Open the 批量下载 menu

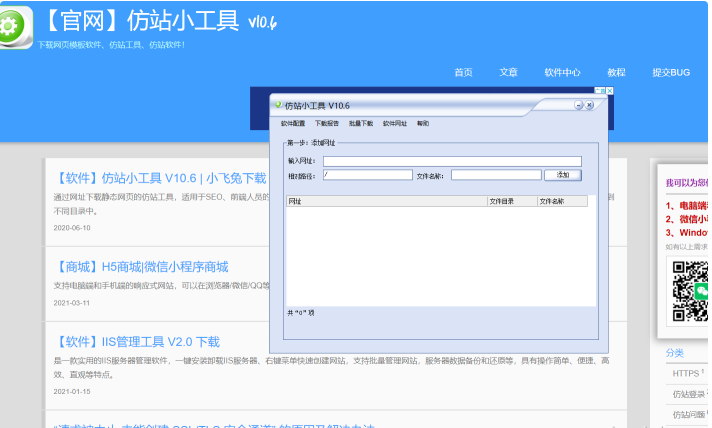(361, 123)
